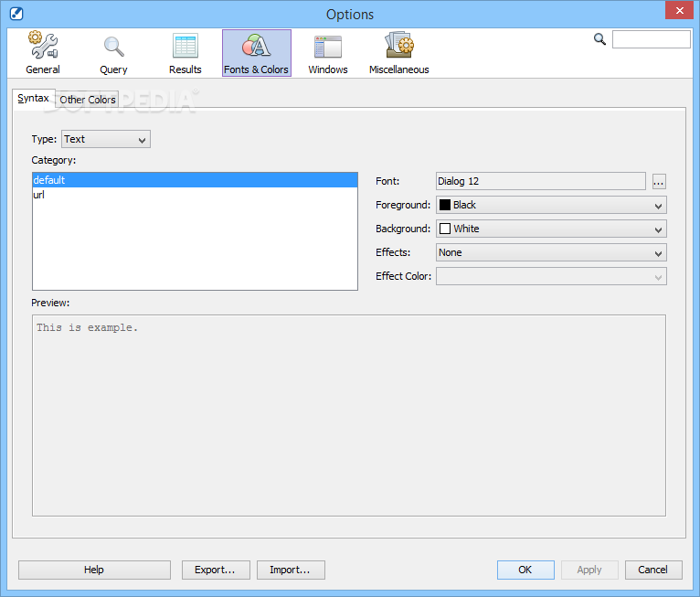Click the app icon in title bar
This screenshot has height=597, width=700.
point(16,14)
